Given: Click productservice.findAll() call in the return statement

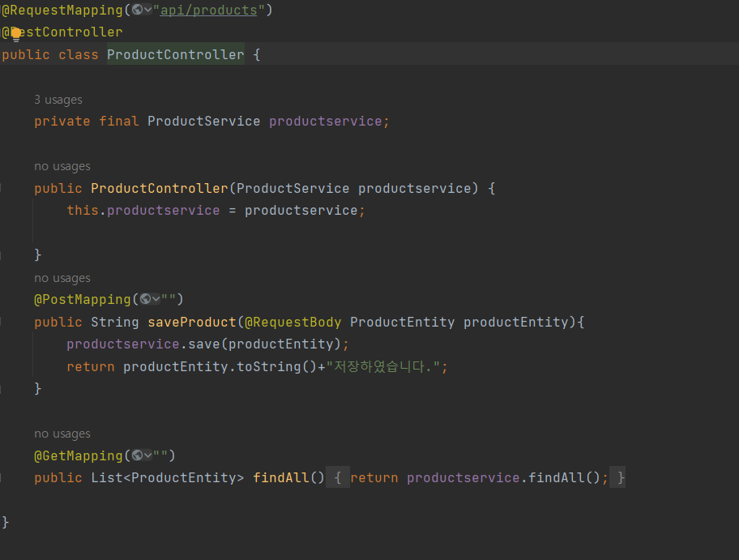Looking at the screenshot, I should click(503, 477).
